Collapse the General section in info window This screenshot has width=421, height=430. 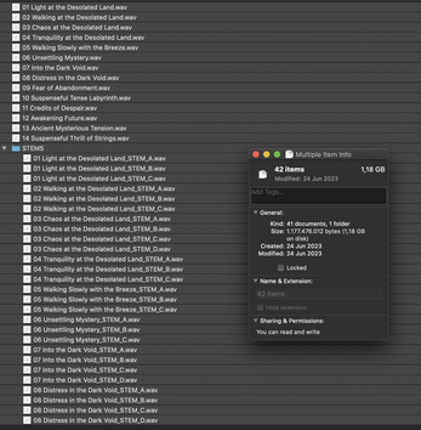coord(255,213)
